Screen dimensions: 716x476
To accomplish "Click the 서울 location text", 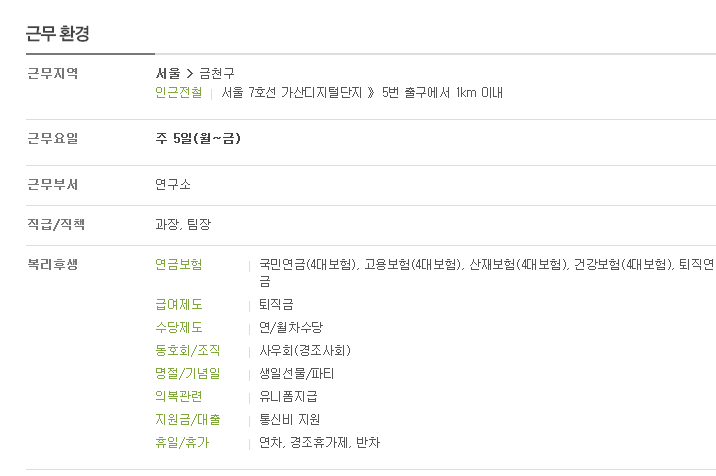I will [x=168, y=73].
